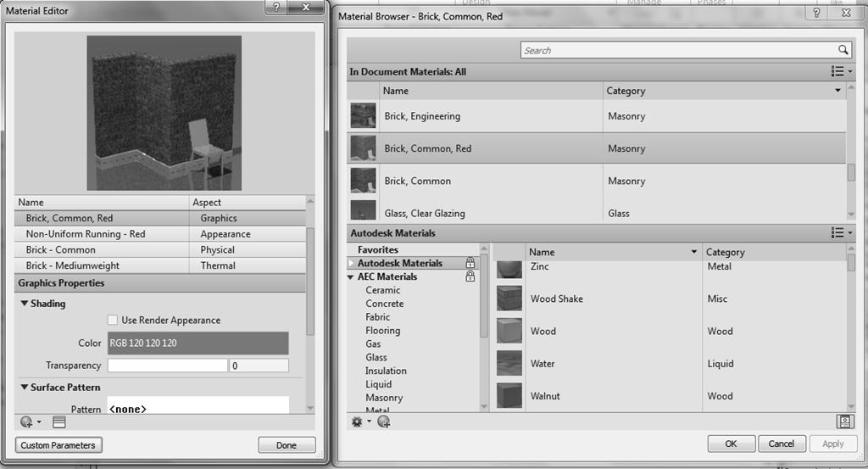Click the Category column header in Autodesk Materials
Viewport: 868px width, 469px height.
[774, 252]
